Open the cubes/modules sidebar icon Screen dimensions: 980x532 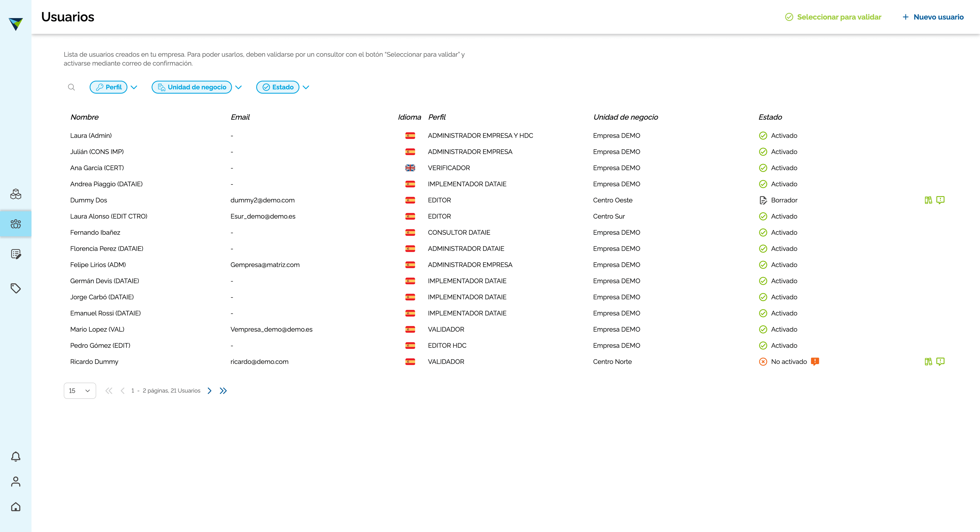click(x=16, y=194)
